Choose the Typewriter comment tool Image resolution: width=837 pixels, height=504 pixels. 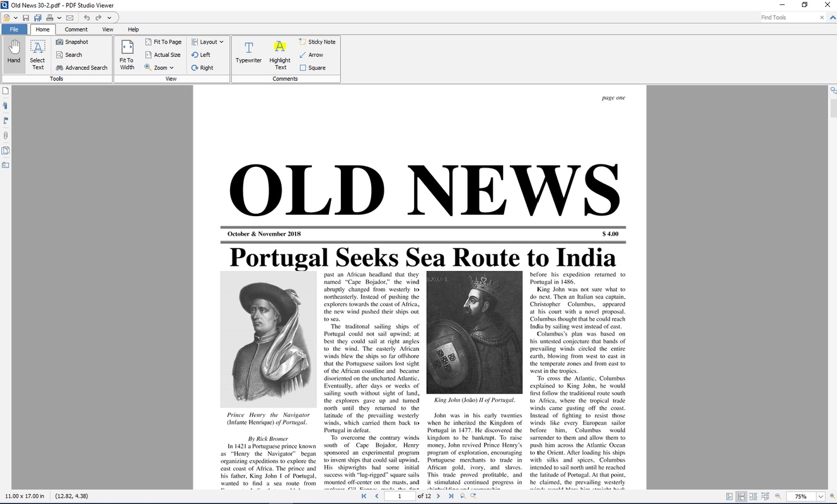[x=248, y=53]
